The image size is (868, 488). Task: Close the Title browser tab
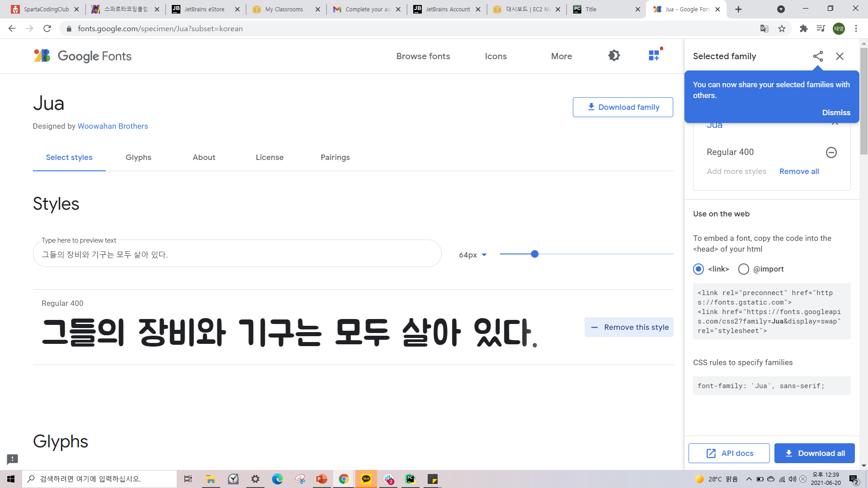pyautogui.click(x=637, y=9)
